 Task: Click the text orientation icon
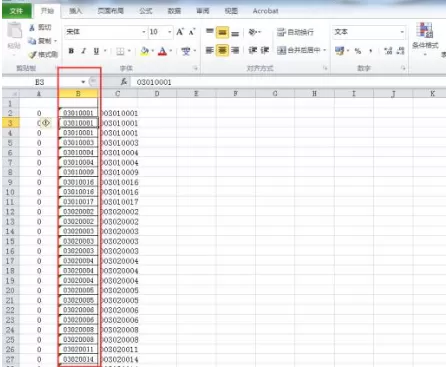click(x=253, y=32)
